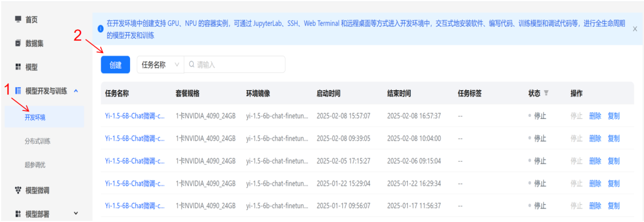Open 模型 in the sidebar
The width and height of the screenshot is (644, 222).
tap(32, 67)
